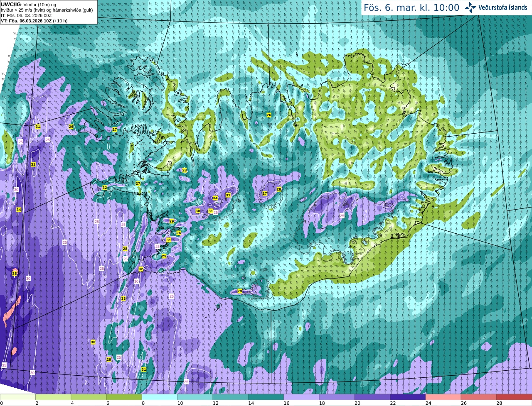Image resolution: width=532 pixels, height=406 pixels.
Task: Click the yellow 33 maximum gust marker
Action: click(x=123, y=298)
